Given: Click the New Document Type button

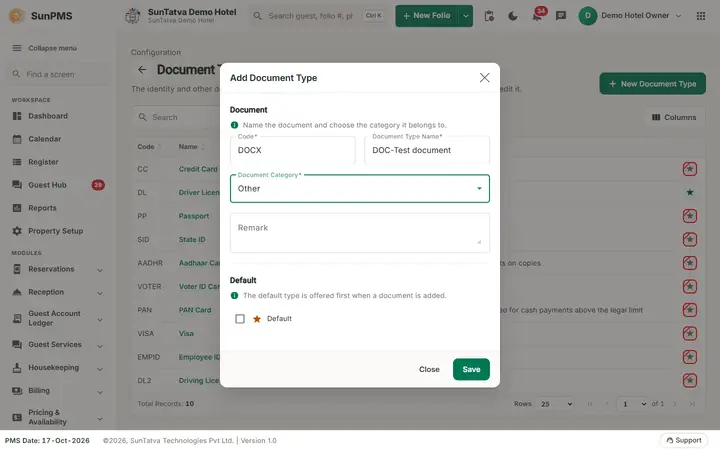Looking at the screenshot, I should 652,84.
